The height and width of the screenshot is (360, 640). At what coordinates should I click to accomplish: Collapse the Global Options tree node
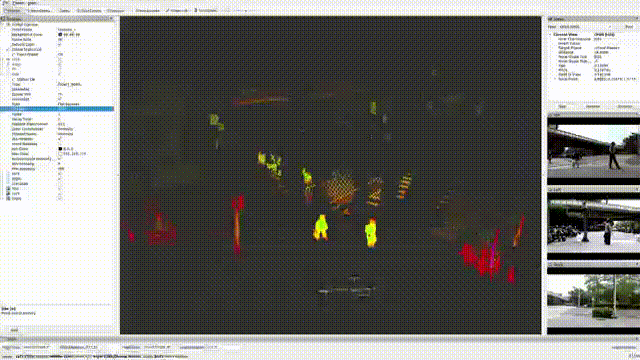click(8, 24)
